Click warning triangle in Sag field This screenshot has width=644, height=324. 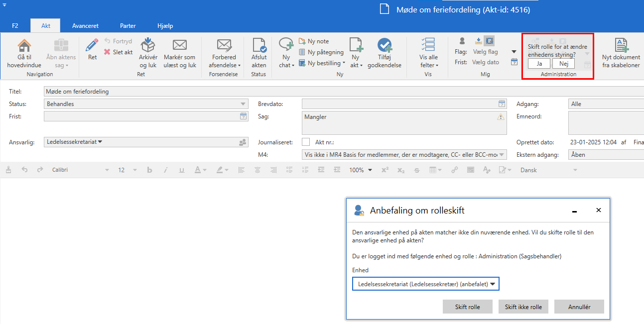[501, 117]
